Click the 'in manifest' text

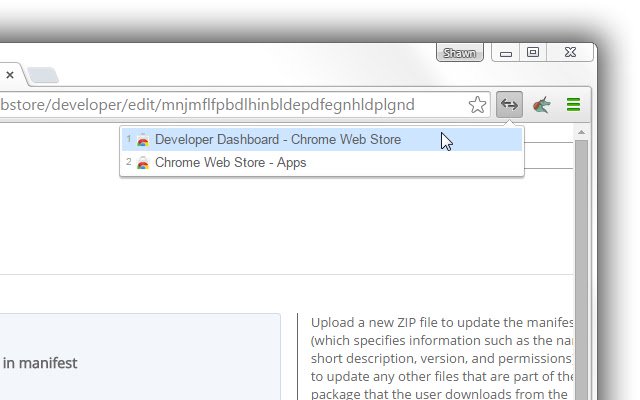40,363
